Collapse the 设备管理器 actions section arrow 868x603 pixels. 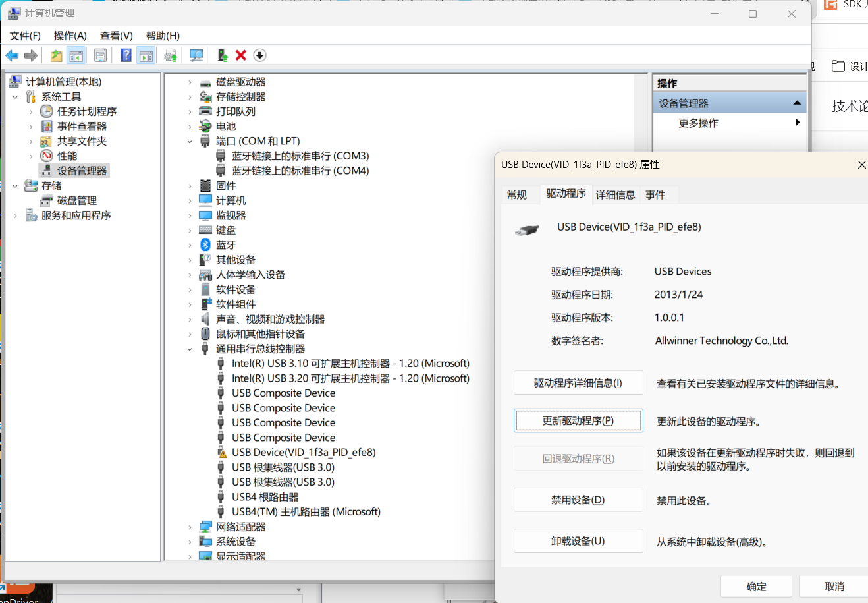pyautogui.click(x=797, y=103)
